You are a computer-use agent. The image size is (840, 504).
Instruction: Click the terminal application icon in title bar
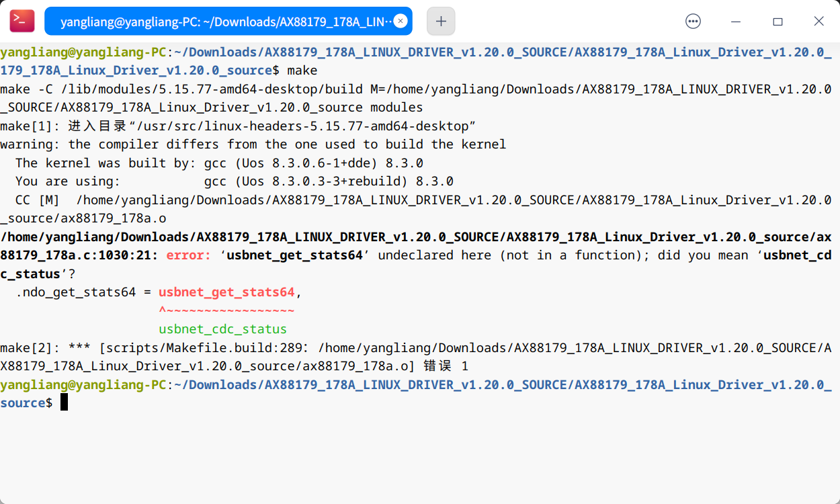[x=22, y=22]
